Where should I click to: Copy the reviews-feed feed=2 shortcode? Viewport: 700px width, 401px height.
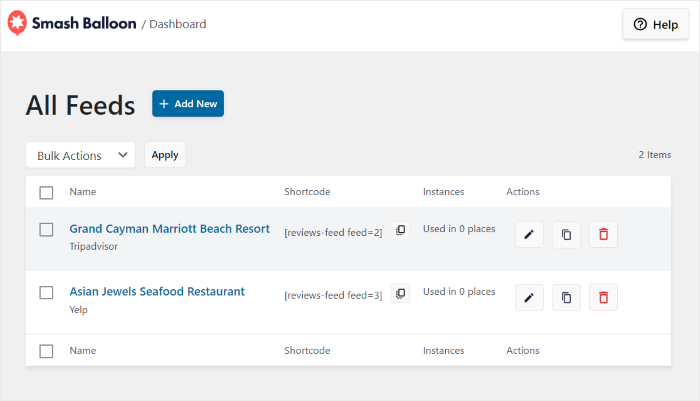pos(400,231)
